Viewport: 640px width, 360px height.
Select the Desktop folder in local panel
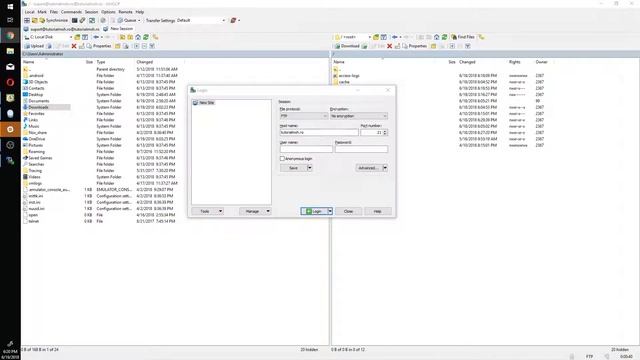point(36,95)
